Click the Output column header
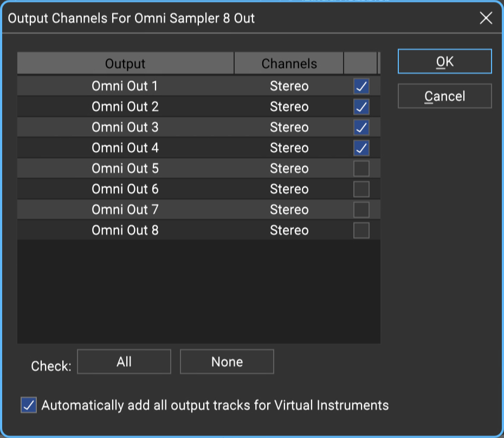 tap(125, 63)
